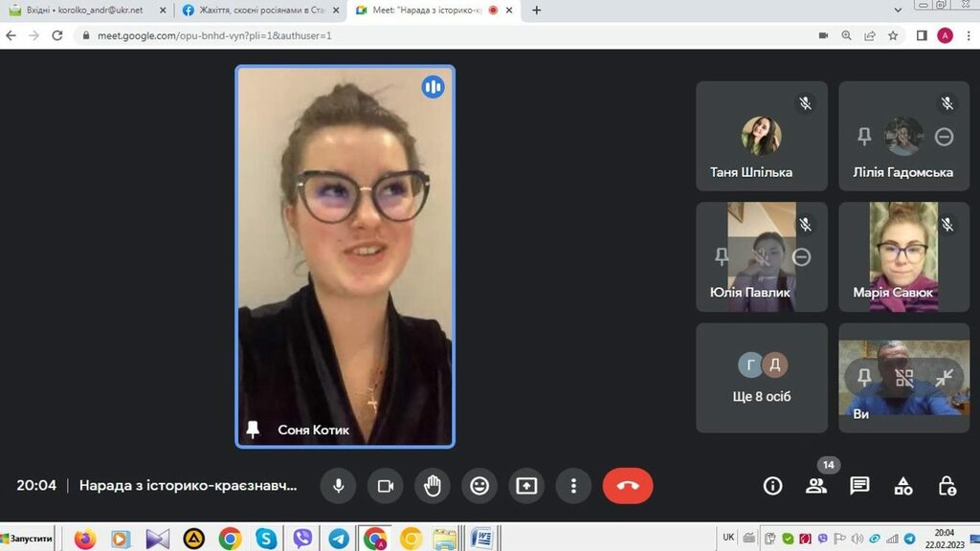980x551 pixels.
Task: Open the Activities panel icon
Action: [903, 486]
